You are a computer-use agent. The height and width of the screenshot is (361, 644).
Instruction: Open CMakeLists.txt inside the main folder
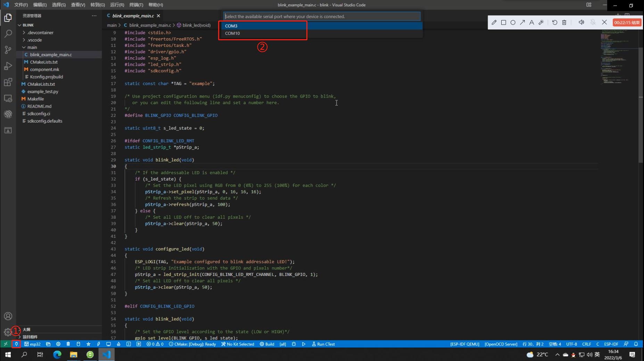[59, 62]
